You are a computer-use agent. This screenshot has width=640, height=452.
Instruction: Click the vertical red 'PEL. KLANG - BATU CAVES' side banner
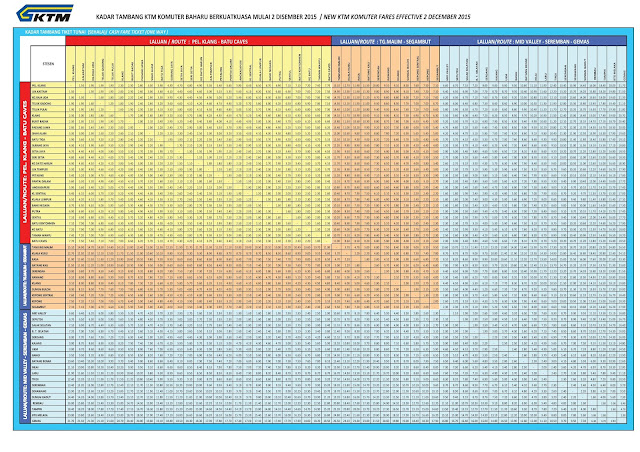pos(25,162)
